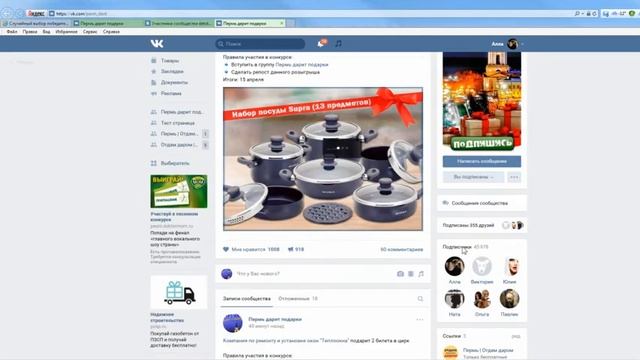Click the Алла user avatar in header
This screenshot has width=640, height=360.
tap(513, 44)
